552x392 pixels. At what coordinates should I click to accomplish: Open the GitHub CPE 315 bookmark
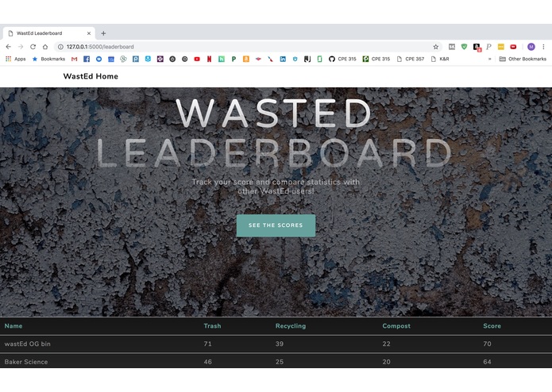pyautogui.click(x=342, y=59)
